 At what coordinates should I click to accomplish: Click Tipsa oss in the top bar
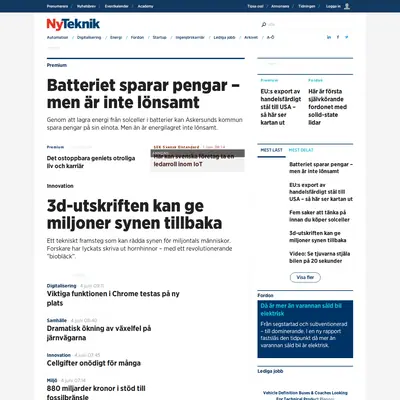click(255, 6)
